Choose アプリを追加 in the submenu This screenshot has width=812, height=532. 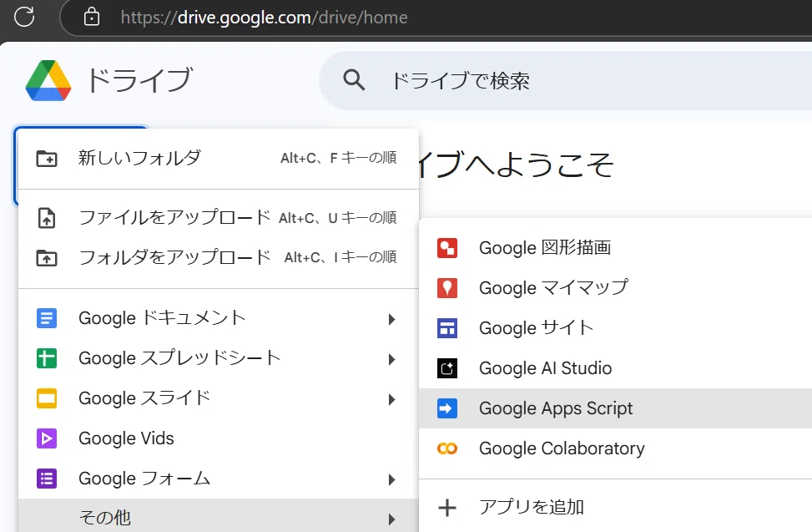(x=615, y=507)
